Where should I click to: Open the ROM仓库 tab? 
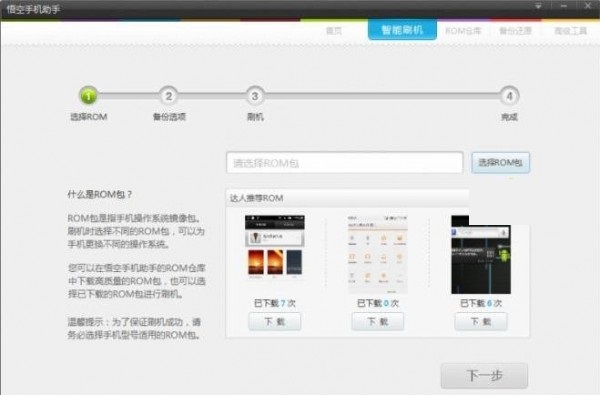[463, 31]
